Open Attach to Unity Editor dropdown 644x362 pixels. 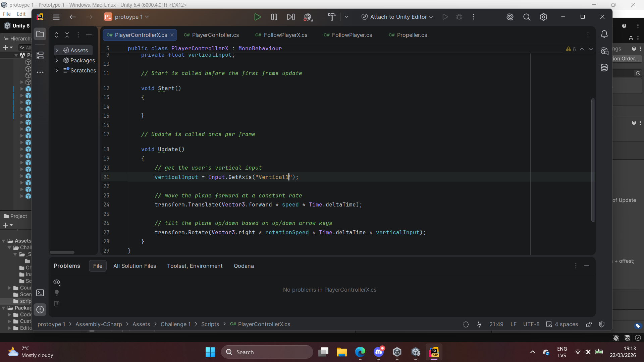click(x=397, y=17)
